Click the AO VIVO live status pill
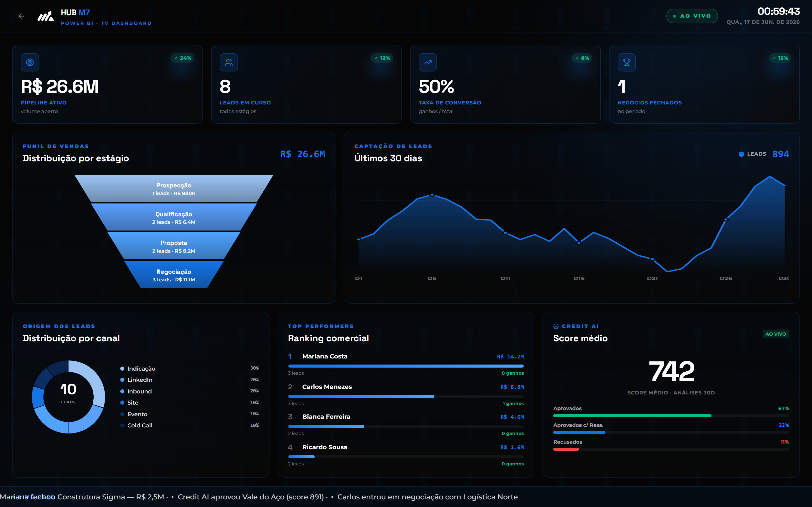812x507 pixels. [x=692, y=16]
